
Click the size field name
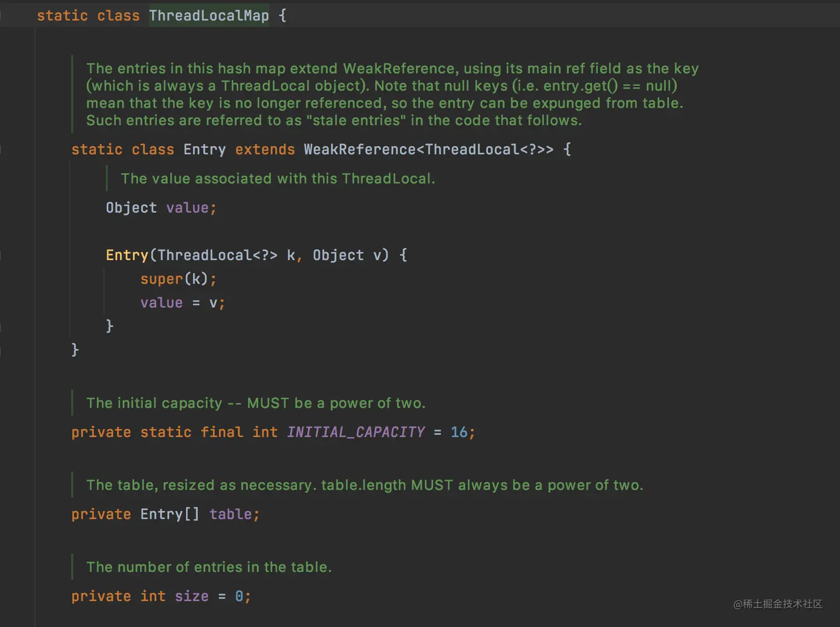click(x=192, y=596)
